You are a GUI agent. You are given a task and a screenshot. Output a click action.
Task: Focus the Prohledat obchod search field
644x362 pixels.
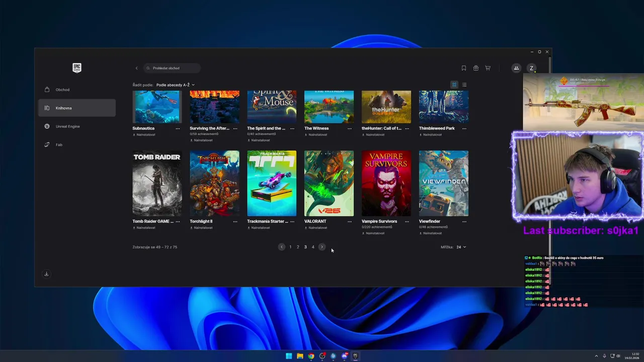(172, 68)
